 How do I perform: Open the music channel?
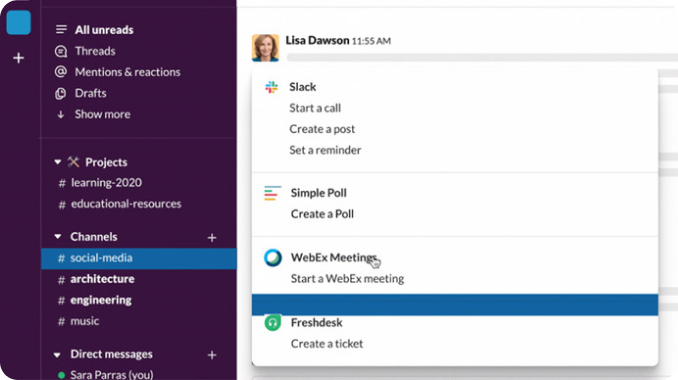click(84, 321)
